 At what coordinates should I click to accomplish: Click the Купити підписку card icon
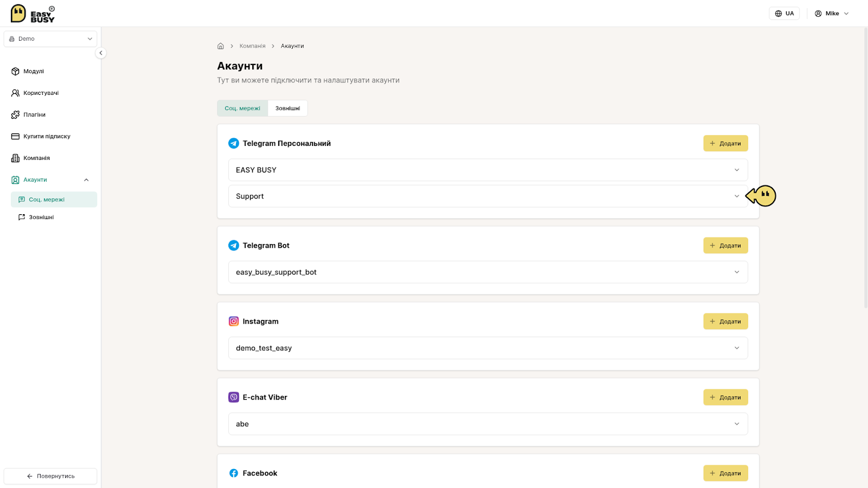pyautogui.click(x=15, y=136)
